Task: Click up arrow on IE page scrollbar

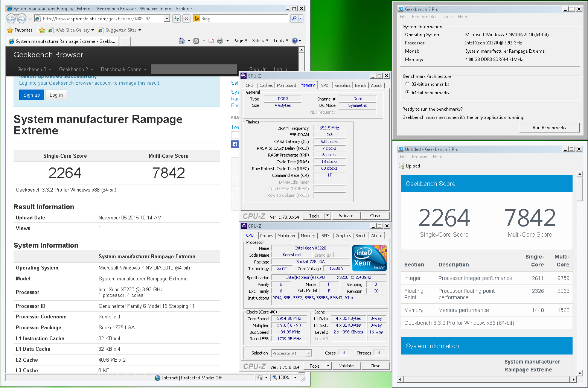Action: tap(302, 50)
